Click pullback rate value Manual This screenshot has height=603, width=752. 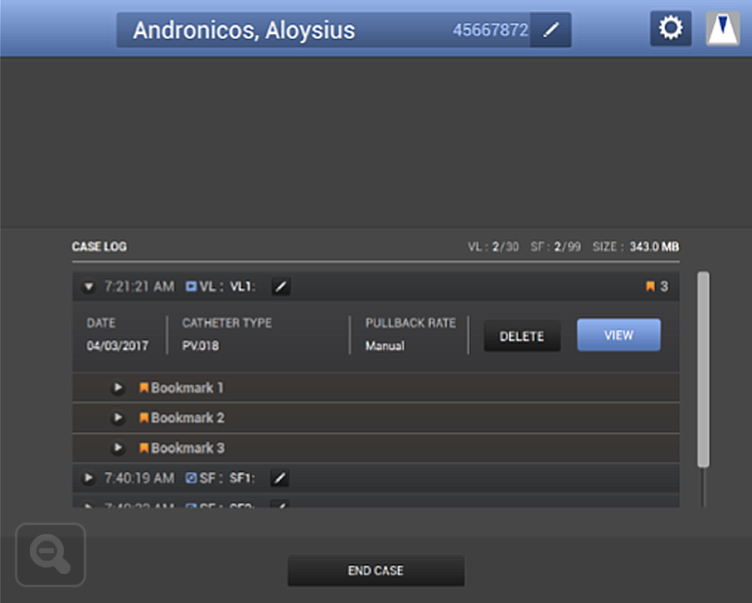385,345
